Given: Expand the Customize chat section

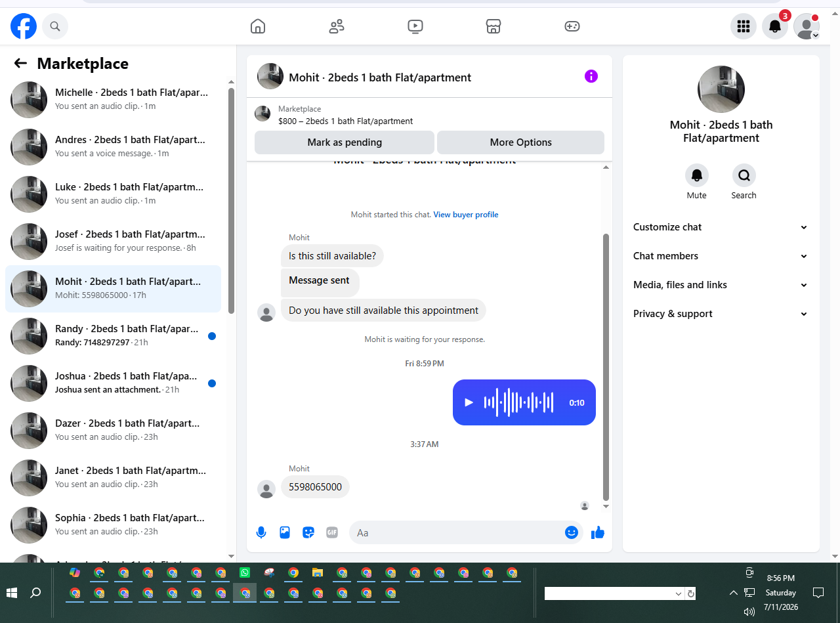Looking at the screenshot, I should (x=721, y=227).
